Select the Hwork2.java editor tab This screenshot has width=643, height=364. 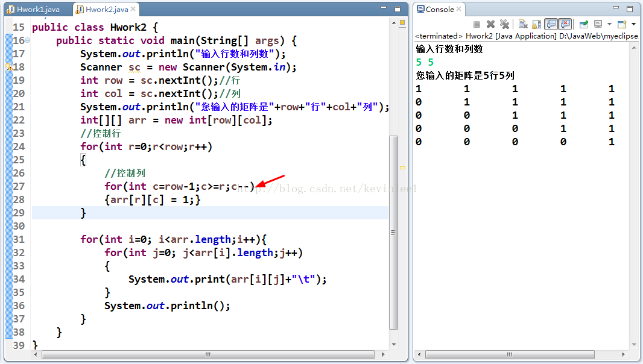coord(107,9)
